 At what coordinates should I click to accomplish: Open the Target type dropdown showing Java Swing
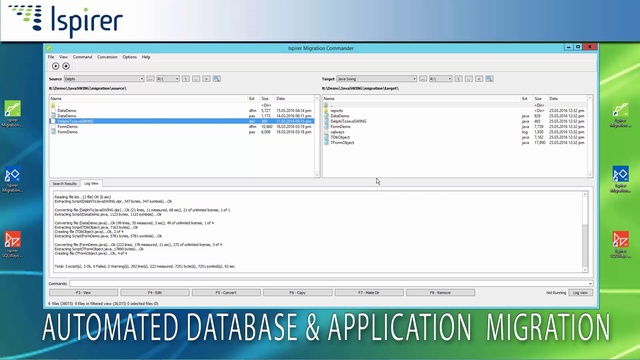[x=376, y=79]
